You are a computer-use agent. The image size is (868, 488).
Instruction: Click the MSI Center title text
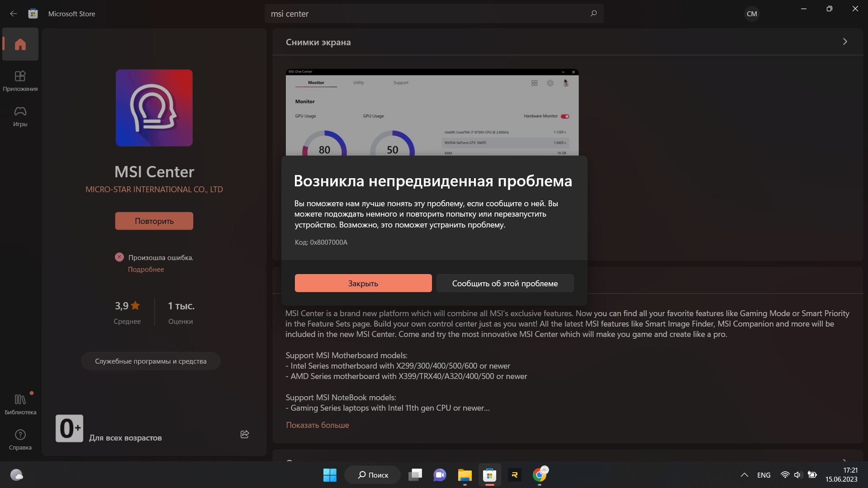tap(154, 171)
